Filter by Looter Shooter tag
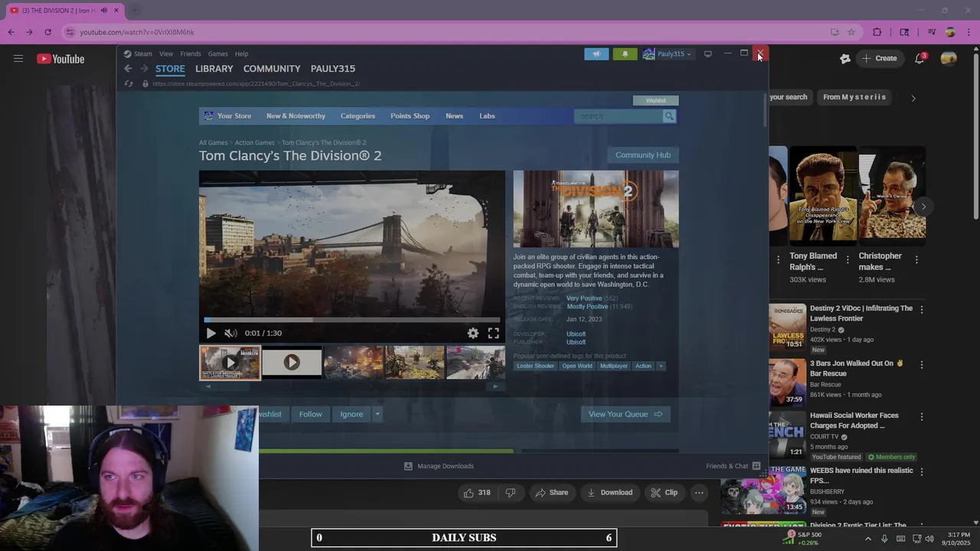980x551 pixels. (535, 366)
